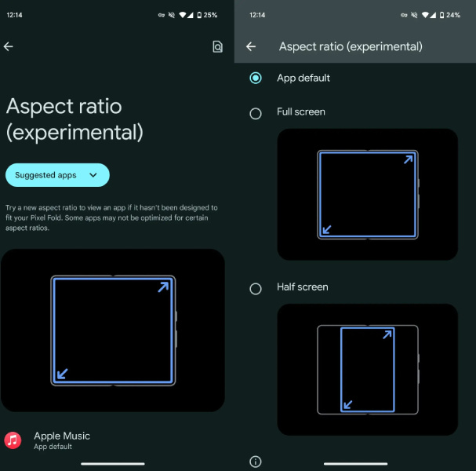Go back from the aspect ratio options screen
The image size is (476, 471).
(251, 46)
